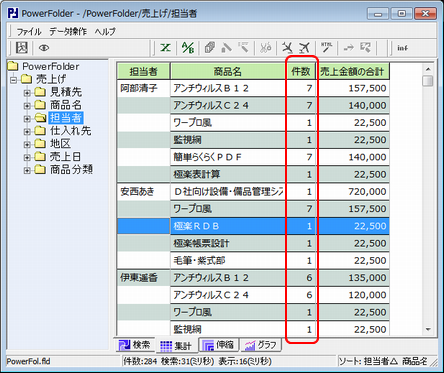This screenshot has height=373, width=444.
Task: Click the 担当者 column header
Action: 144,71
